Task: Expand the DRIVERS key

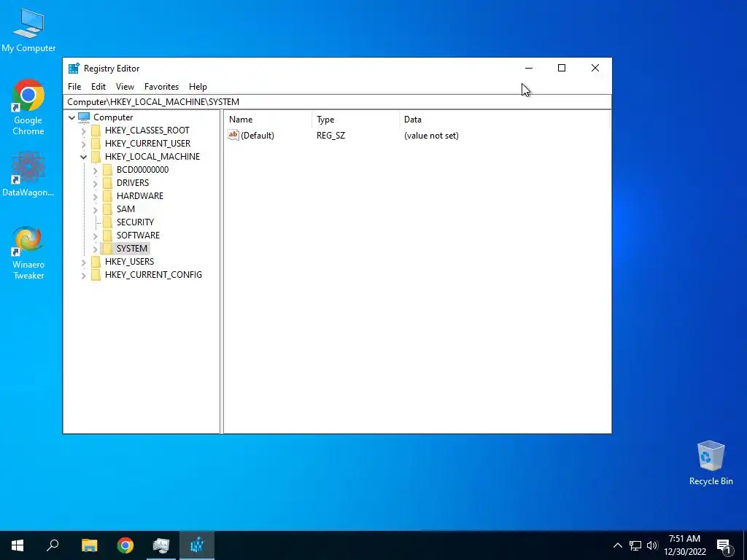Action: 95,183
